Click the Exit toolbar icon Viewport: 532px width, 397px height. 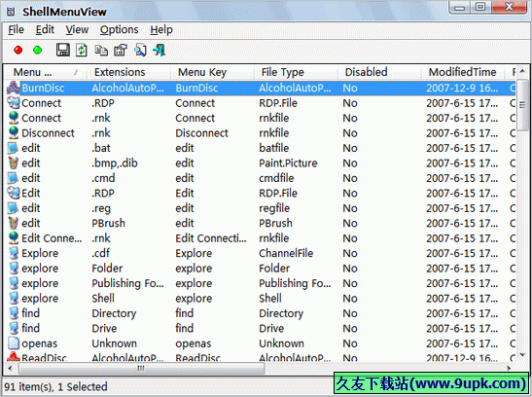coord(160,51)
